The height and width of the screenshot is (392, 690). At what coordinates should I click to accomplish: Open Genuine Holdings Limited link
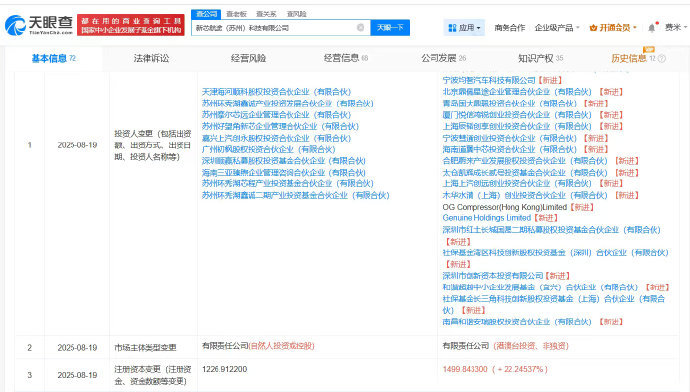[x=486, y=218]
